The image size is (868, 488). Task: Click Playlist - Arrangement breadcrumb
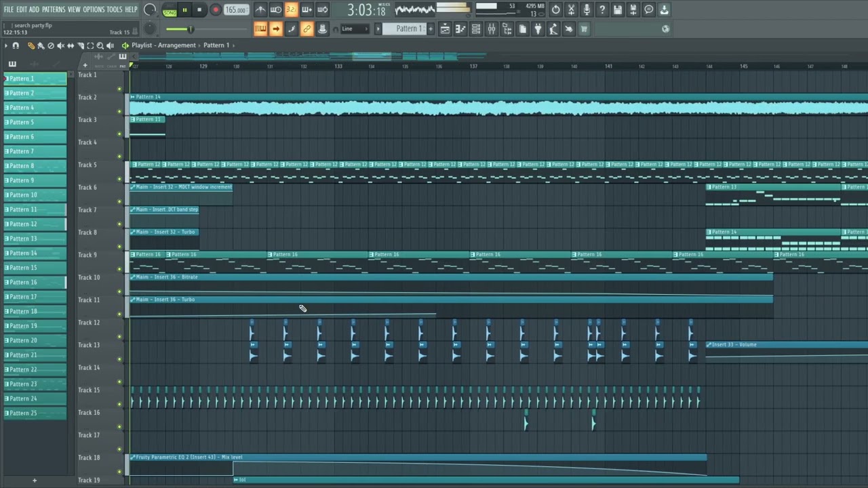pyautogui.click(x=163, y=45)
